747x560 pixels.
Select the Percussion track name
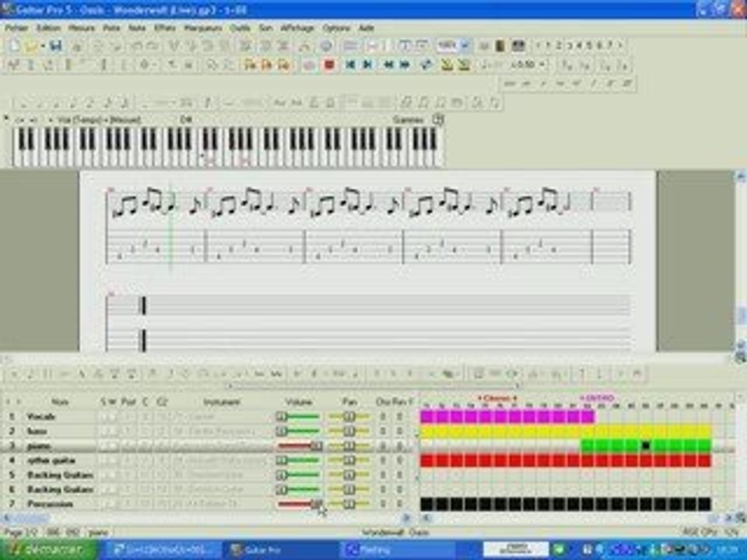[50, 504]
